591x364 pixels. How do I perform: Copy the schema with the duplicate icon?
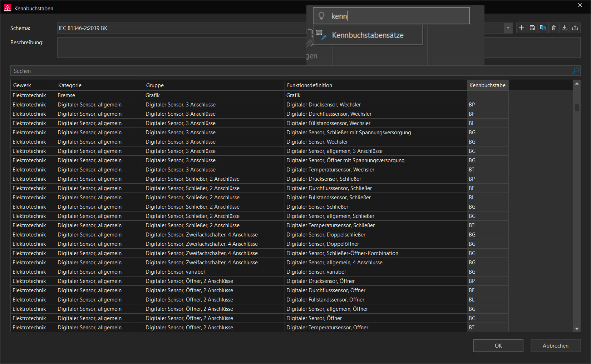(543, 28)
